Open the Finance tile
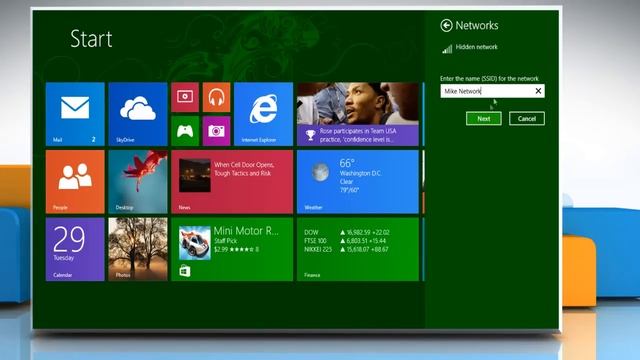Image resolution: width=640 pixels, height=360 pixels. pos(358,249)
